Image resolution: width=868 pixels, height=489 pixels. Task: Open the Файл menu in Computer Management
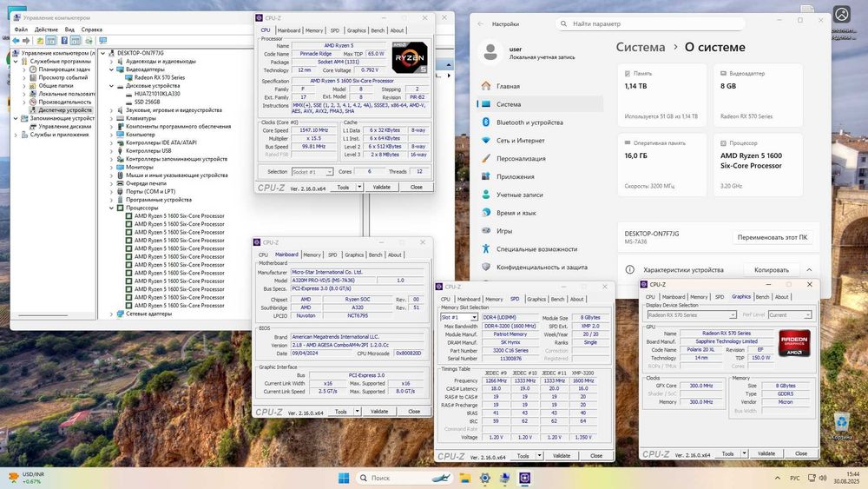[x=21, y=30]
